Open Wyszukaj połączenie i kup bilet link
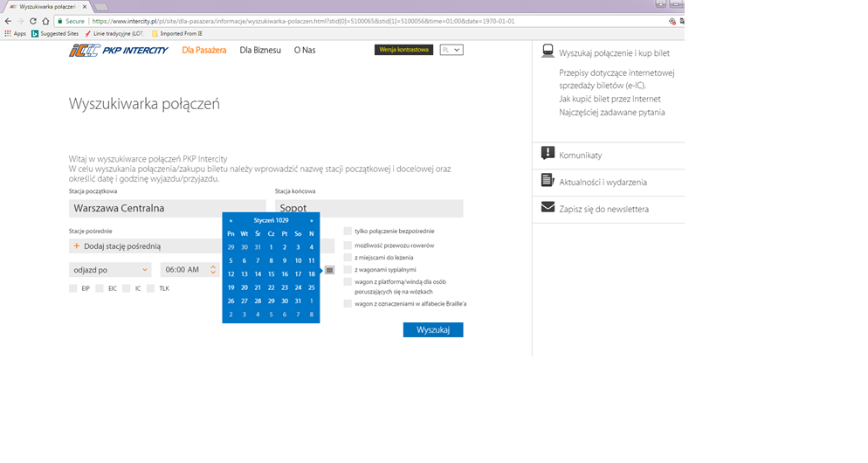The width and height of the screenshot is (868, 463). (x=614, y=53)
